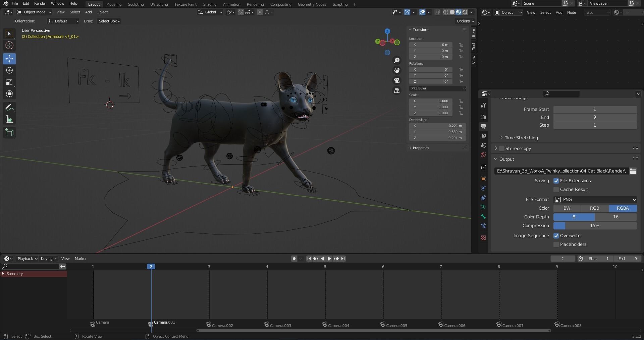Toggle auto keying record button
Viewport: 644px width, 340px height.
[x=294, y=259]
